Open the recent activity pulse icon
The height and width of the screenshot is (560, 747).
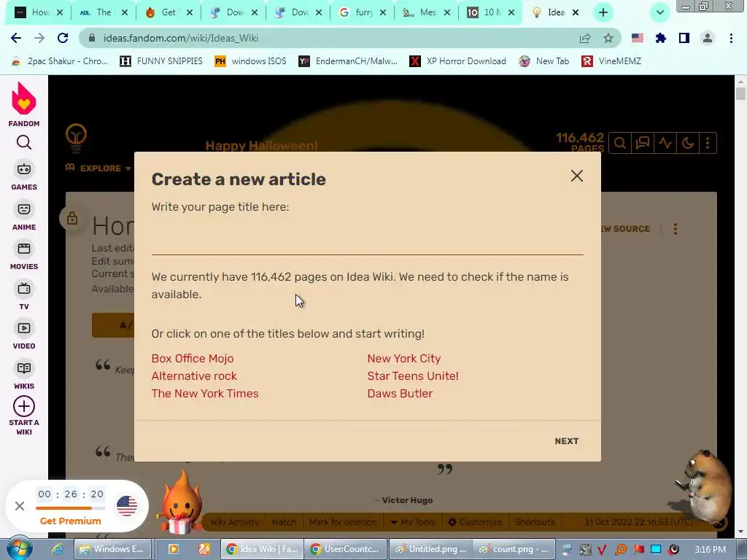tap(665, 143)
